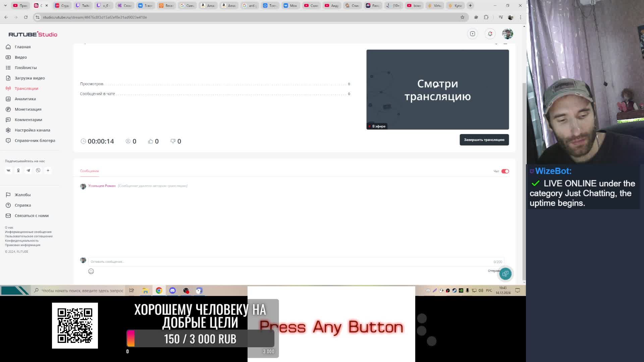Open the emoji picker in chat

click(91, 271)
